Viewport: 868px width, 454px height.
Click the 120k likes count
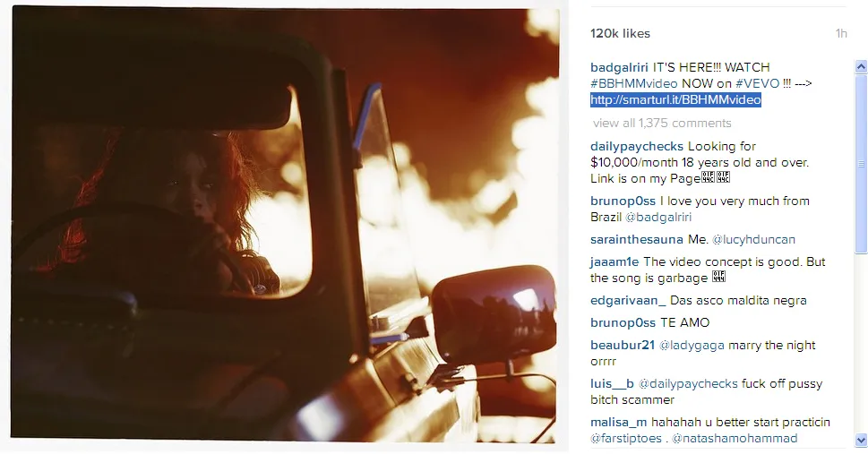620,34
